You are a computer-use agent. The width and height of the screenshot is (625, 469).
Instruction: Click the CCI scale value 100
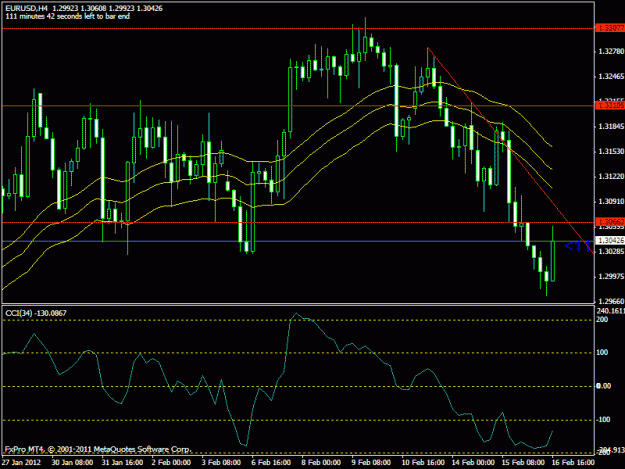(602, 353)
